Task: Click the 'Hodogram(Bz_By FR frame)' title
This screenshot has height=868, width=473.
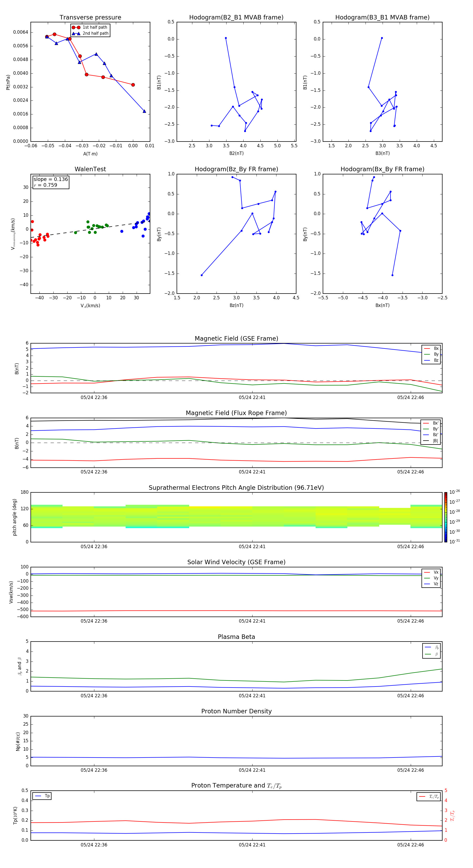Action: 236,169
